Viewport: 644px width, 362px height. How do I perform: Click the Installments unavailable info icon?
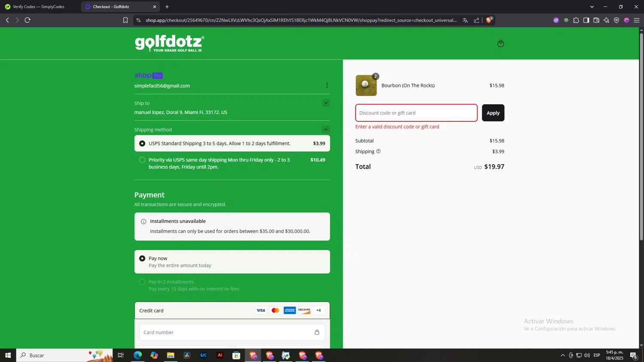[x=143, y=222]
